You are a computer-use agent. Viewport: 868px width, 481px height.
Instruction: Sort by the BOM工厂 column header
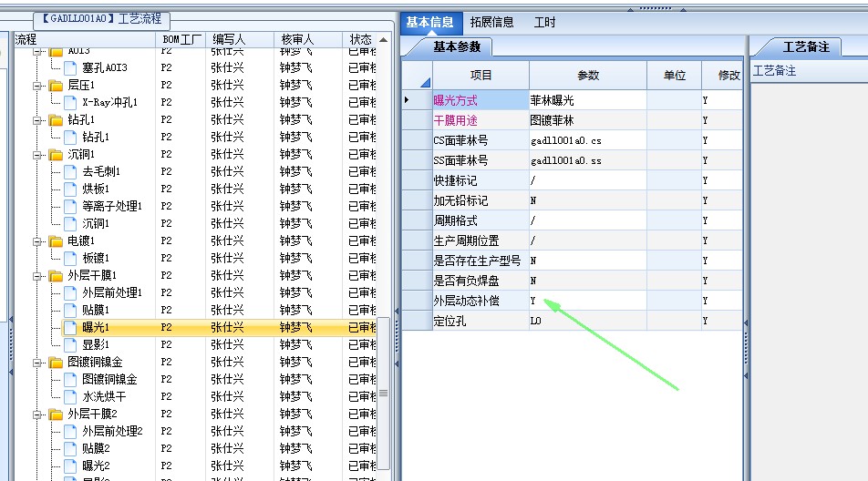(x=181, y=39)
